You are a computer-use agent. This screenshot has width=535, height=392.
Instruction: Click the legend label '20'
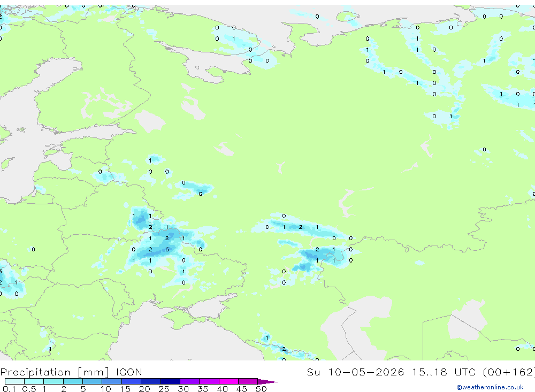(144, 389)
